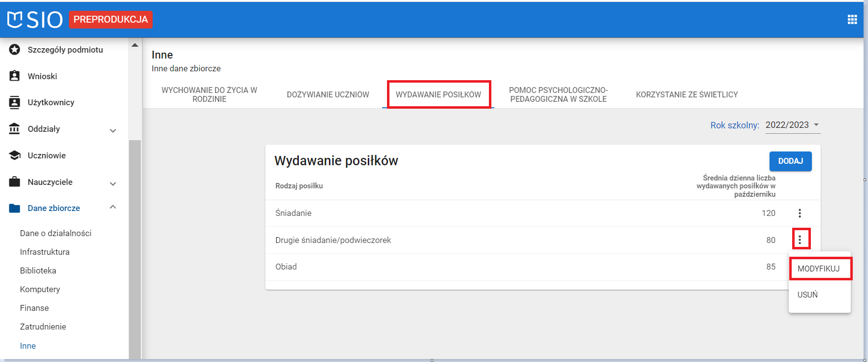868x362 pixels.
Task: Click the Śniadanie row label
Action: click(293, 213)
